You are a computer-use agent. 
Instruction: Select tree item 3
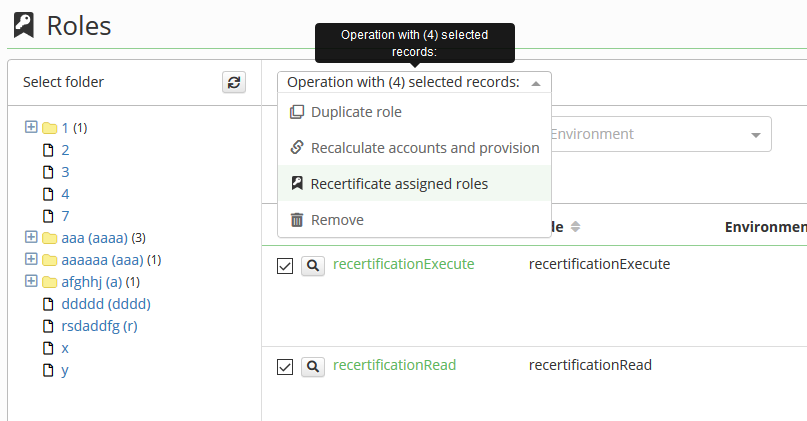(65, 172)
